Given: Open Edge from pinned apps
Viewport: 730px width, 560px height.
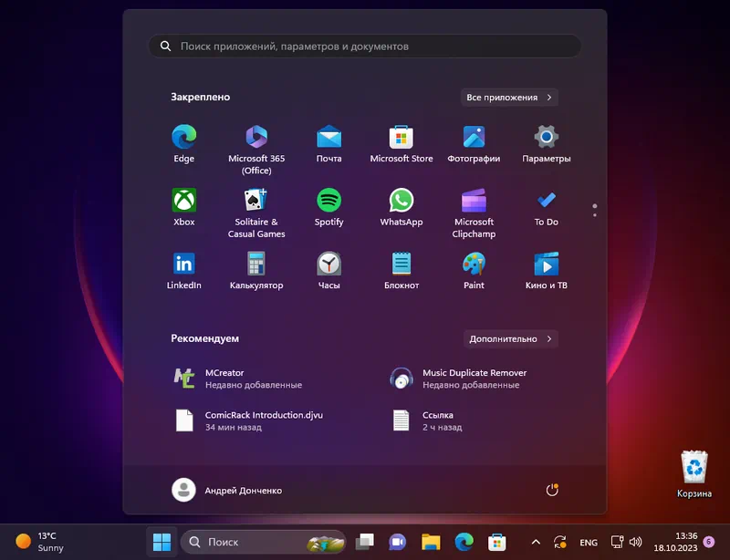Looking at the screenshot, I should 184,144.
